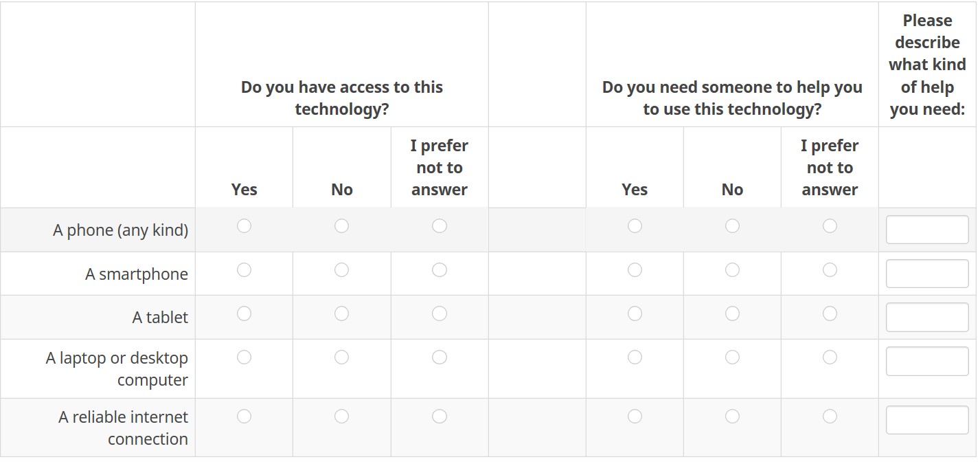The image size is (980, 464).
Task: Select No for phone access
Action: point(341,225)
